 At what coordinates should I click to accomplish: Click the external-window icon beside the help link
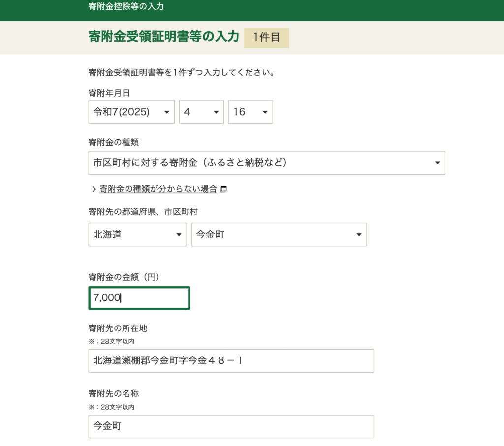(x=223, y=189)
